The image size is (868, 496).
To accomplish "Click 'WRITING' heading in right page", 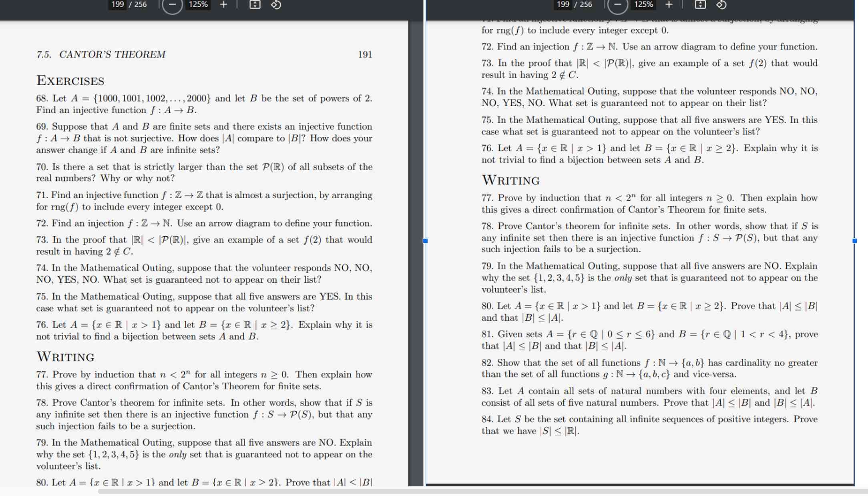I will (x=511, y=180).
